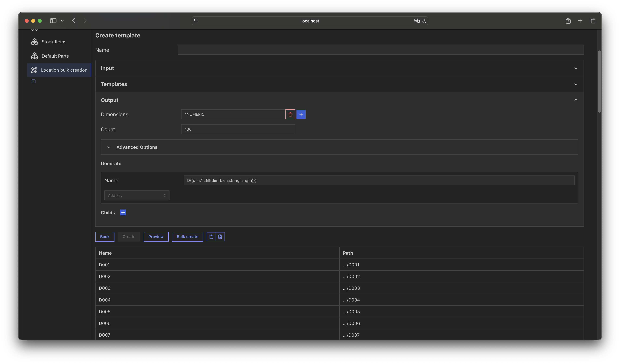Reload the localhost page
620x364 pixels.
tap(424, 21)
